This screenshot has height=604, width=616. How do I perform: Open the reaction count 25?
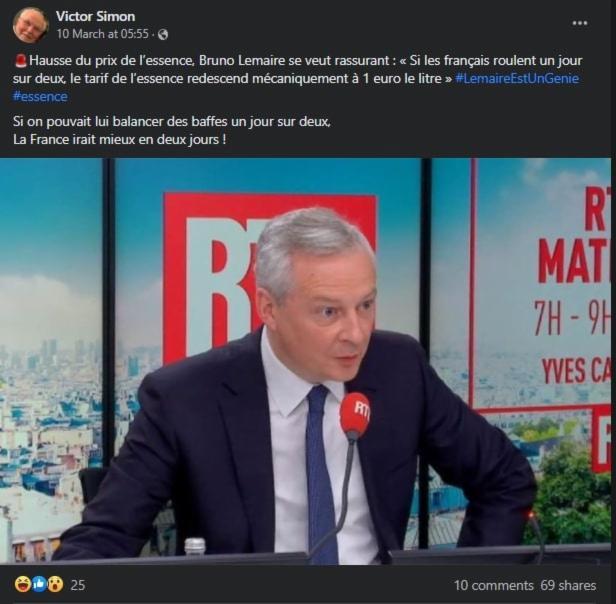(78, 585)
